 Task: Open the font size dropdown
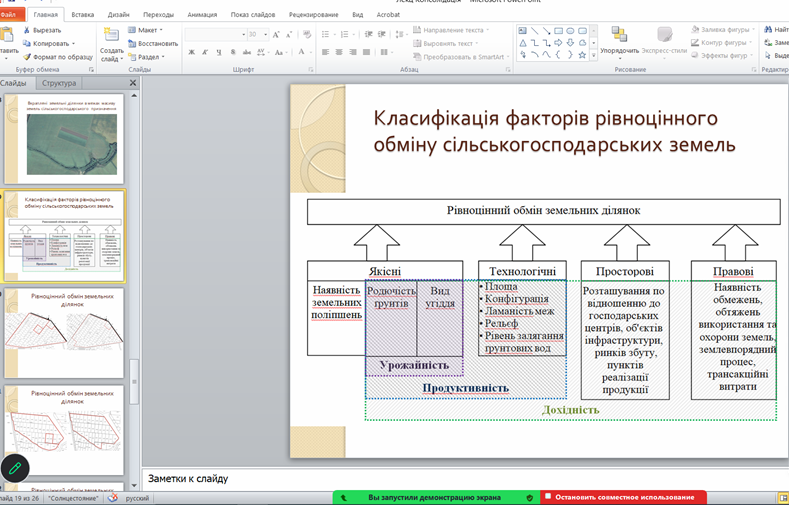265,34
